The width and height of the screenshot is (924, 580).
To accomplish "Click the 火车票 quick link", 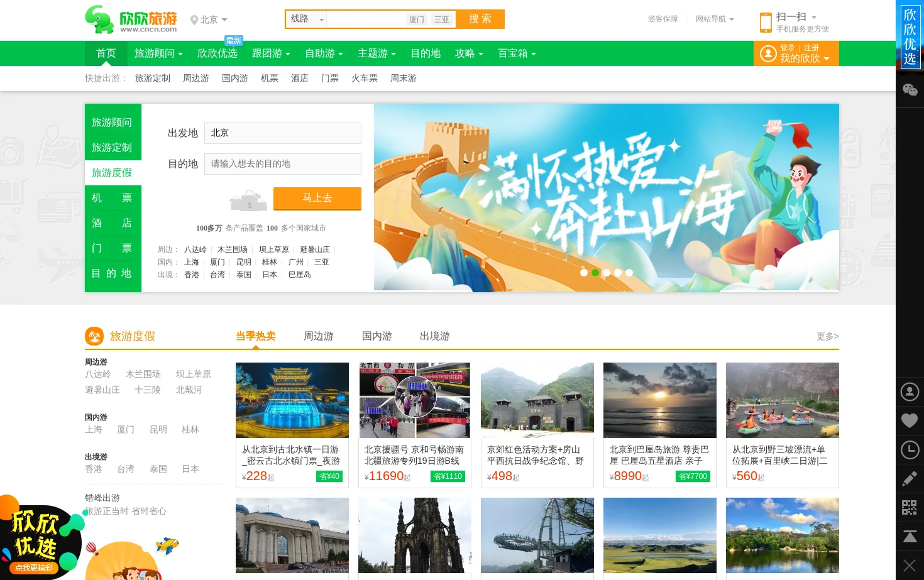I will click(x=365, y=78).
